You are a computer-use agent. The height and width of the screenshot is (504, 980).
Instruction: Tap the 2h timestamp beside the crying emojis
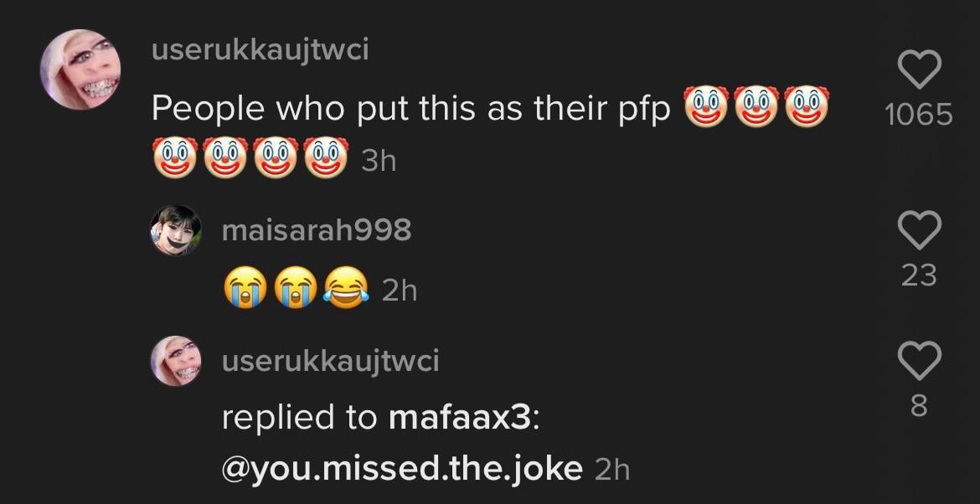tap(399, 291)
